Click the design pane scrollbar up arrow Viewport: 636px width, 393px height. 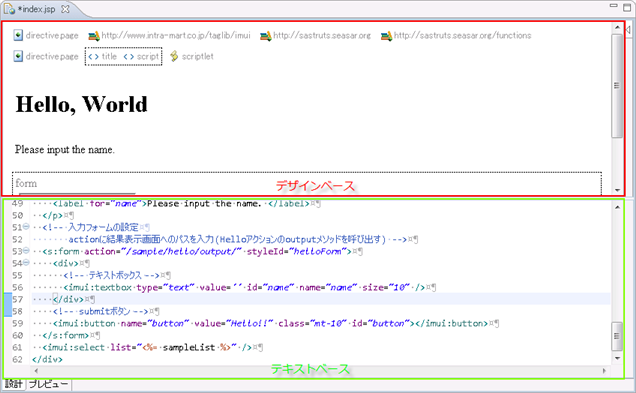[617, 28]
